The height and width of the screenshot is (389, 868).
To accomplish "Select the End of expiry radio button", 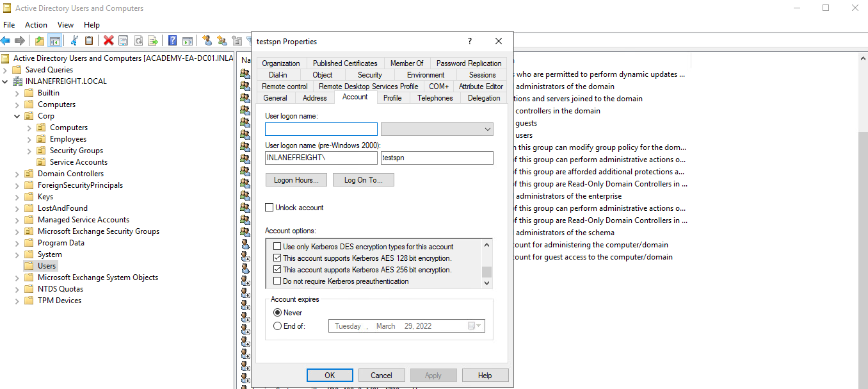I will pos(277,326).
